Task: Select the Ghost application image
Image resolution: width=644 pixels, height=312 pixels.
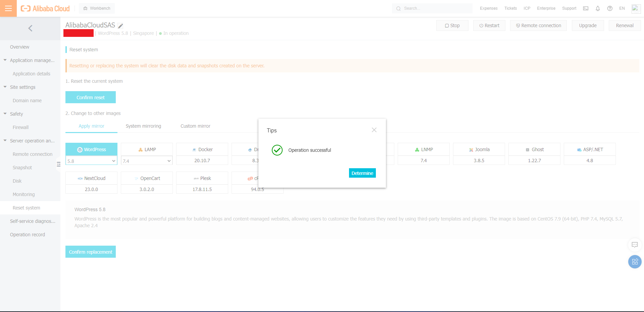Action: pyautogui.click(x=534, y=149)
